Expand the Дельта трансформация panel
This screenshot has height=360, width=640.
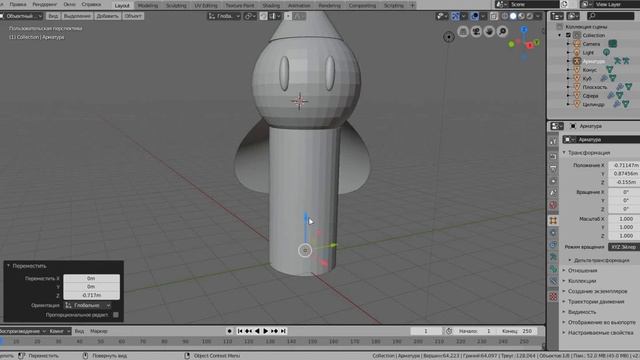pos(601,260)
